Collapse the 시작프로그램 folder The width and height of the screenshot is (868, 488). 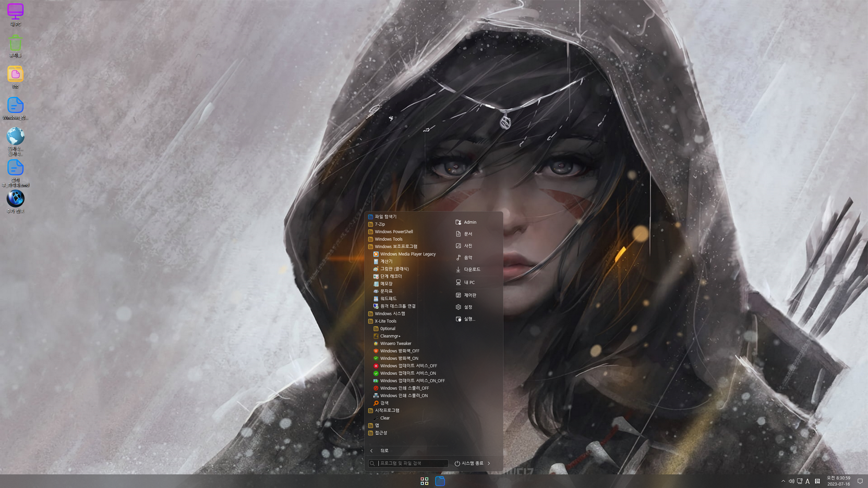[x=383, y=410]
